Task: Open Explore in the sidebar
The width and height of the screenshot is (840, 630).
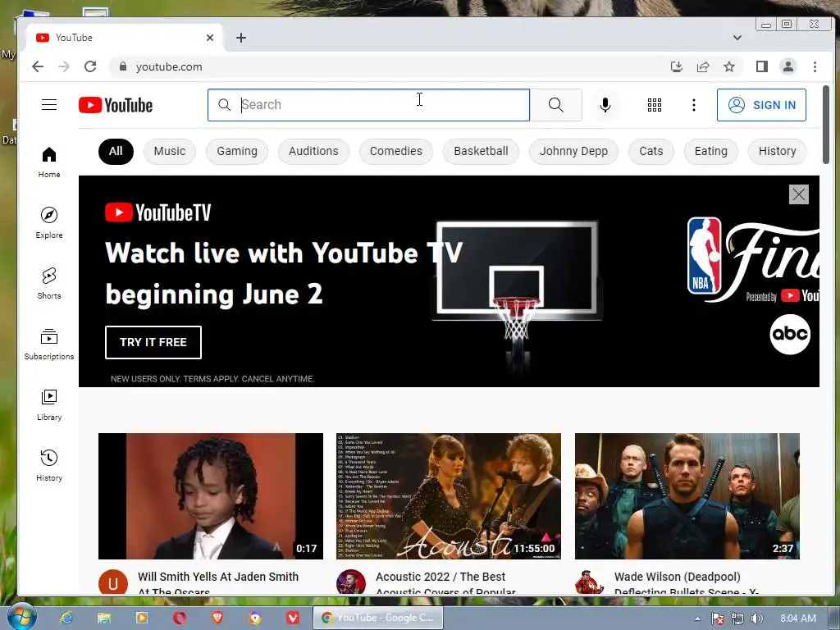Action: (49, 223)
